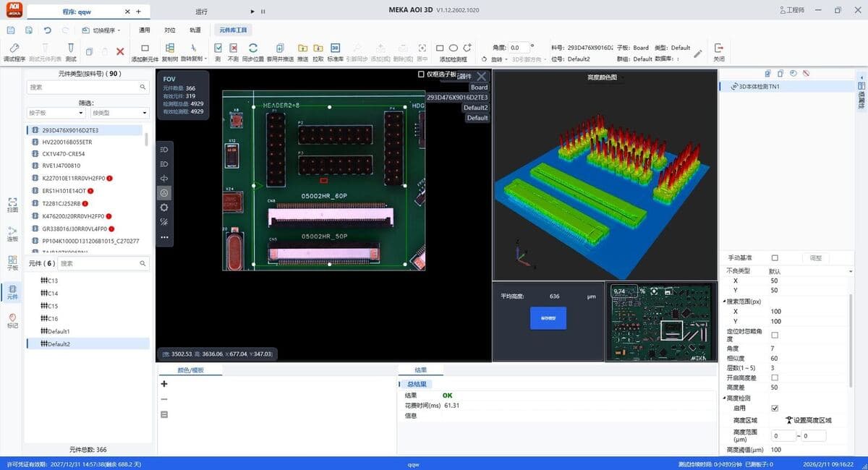Viewport: 868px width, 470px height.
Task: Click the red X delete icon
Action: click(x=120, y=51)
